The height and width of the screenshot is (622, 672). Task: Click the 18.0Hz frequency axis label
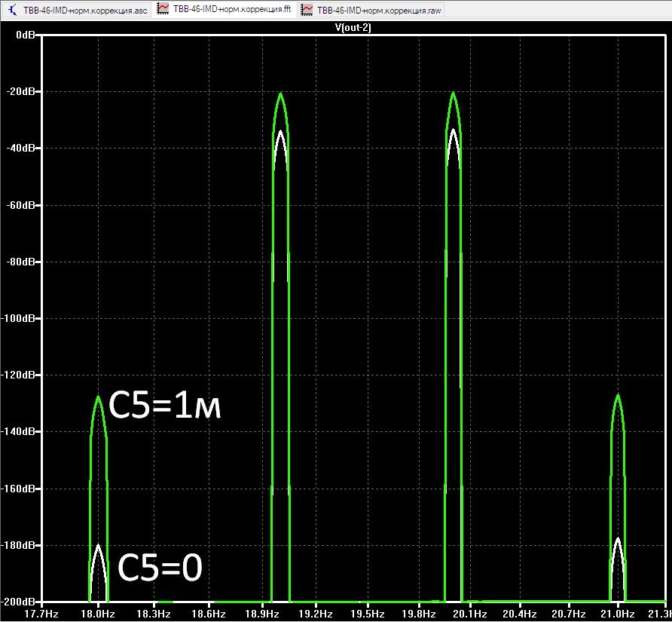tap(98, 614)
